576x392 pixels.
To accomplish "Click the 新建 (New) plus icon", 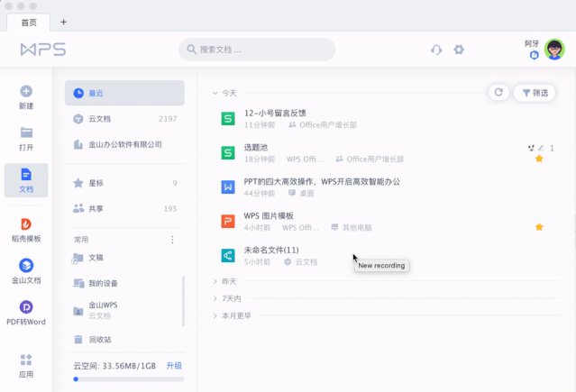I will point(26,91).
